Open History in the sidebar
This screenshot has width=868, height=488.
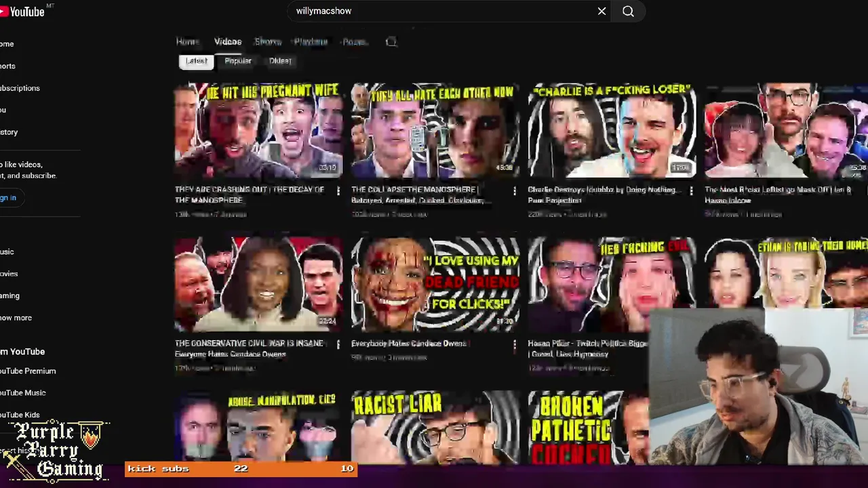[9, 132]
